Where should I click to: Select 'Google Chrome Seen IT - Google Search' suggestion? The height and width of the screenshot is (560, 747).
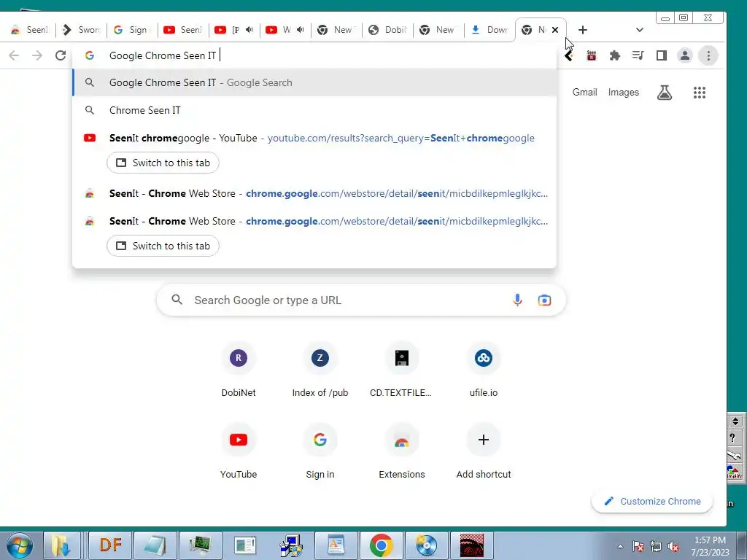click(314, 83)
